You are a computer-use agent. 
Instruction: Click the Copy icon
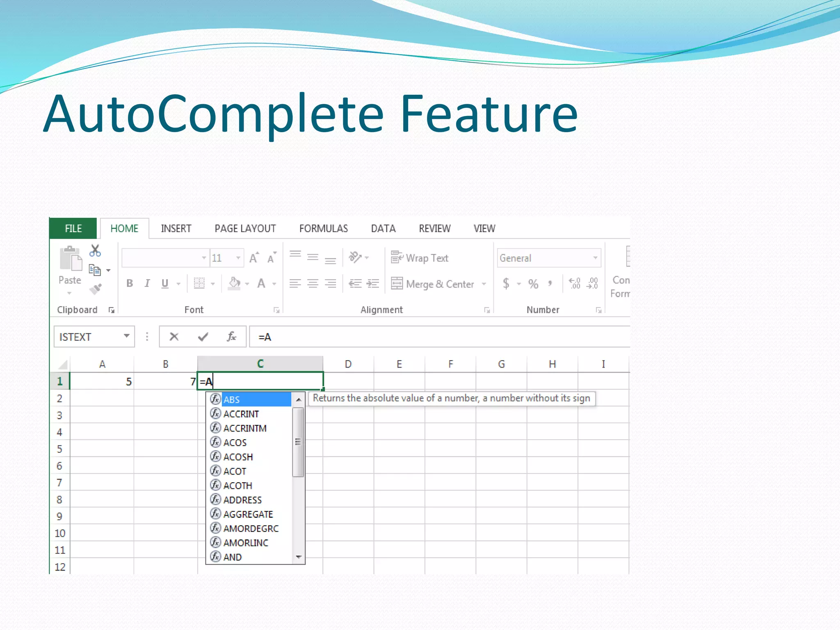(x=95, y=270)
